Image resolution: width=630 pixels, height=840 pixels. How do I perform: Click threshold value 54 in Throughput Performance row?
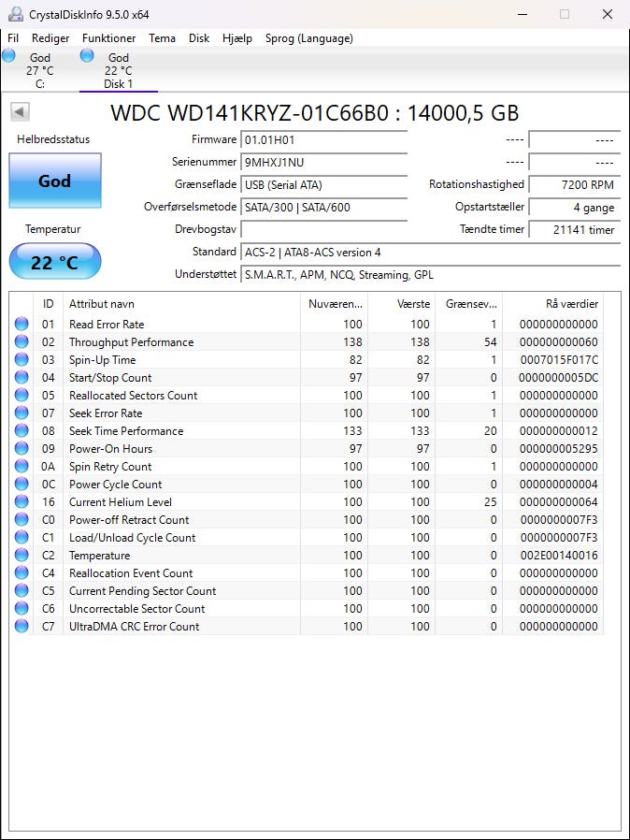click(491, 341)
